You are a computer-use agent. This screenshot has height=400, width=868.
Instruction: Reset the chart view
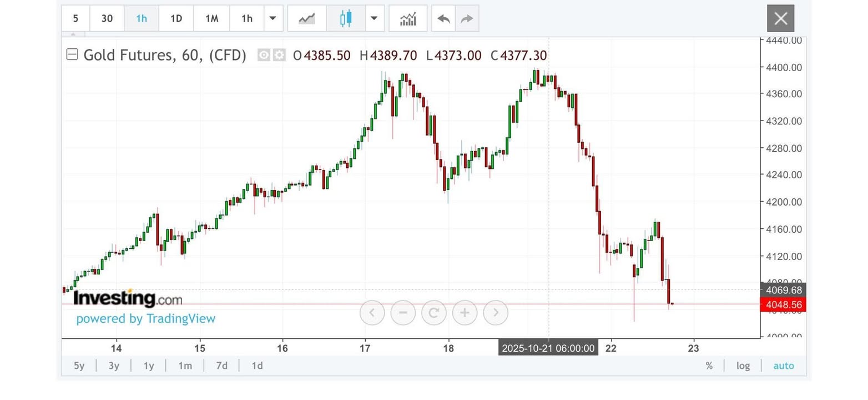434,313
